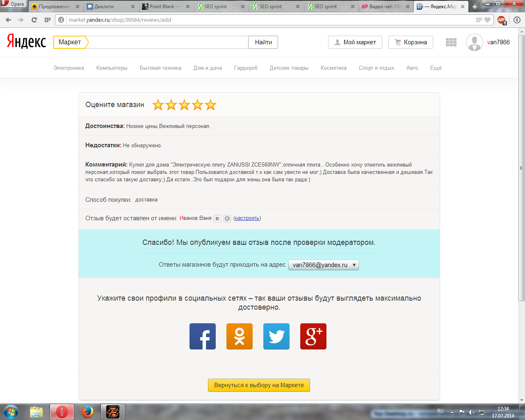Click the Opera taskbar button
This screenshot has height=420, width=525.
pyautogui.click(x=62, y=412)
